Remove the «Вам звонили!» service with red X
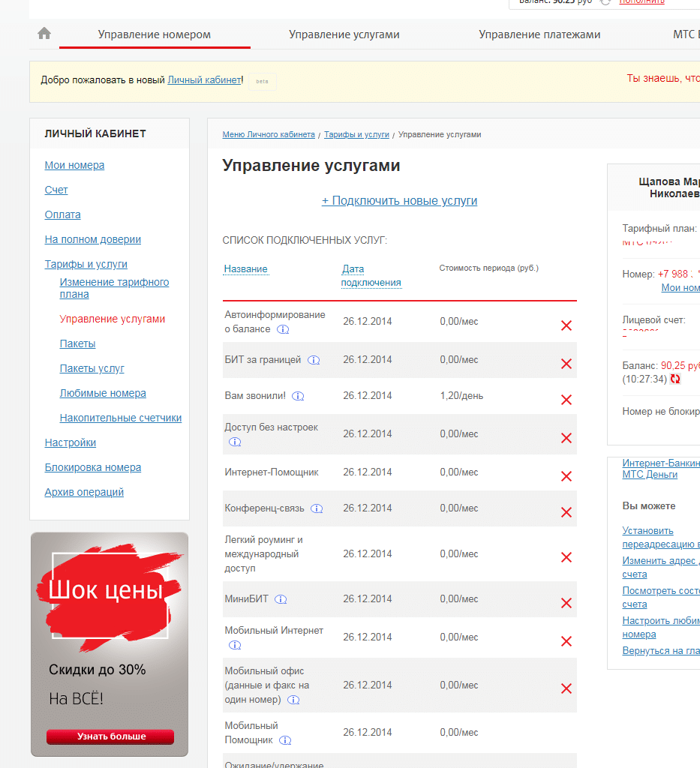The width and height of the screenshot is (700, 768). click(566, 400)
